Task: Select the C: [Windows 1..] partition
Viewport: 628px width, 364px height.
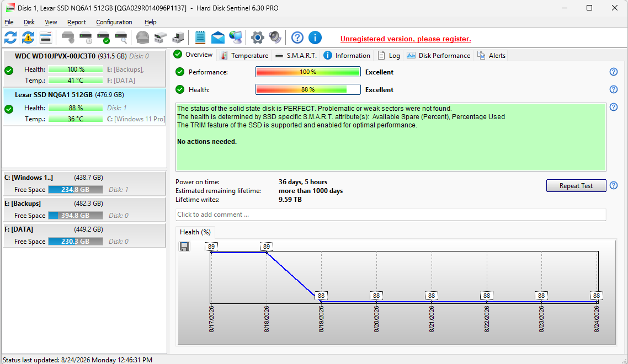Action: click(84, 184)
